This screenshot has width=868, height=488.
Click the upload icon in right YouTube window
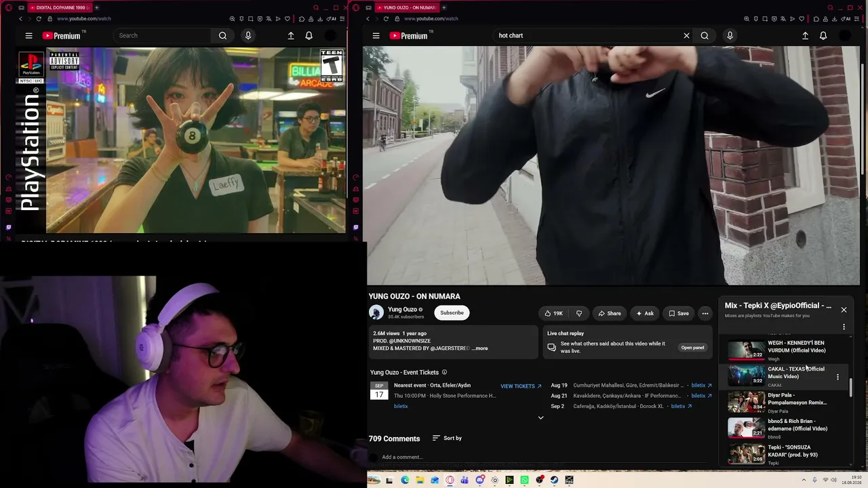pos(805,35)
